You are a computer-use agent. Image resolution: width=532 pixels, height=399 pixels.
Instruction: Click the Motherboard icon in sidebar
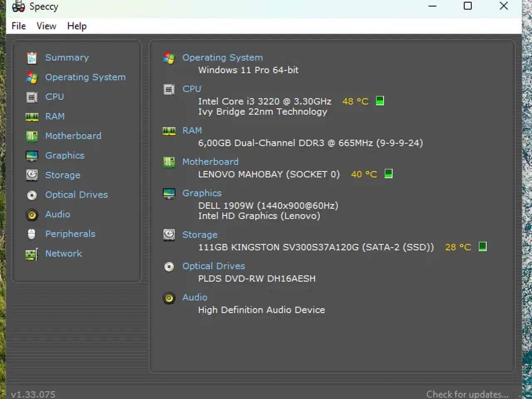pyautogui.click(x=32, y=136)
